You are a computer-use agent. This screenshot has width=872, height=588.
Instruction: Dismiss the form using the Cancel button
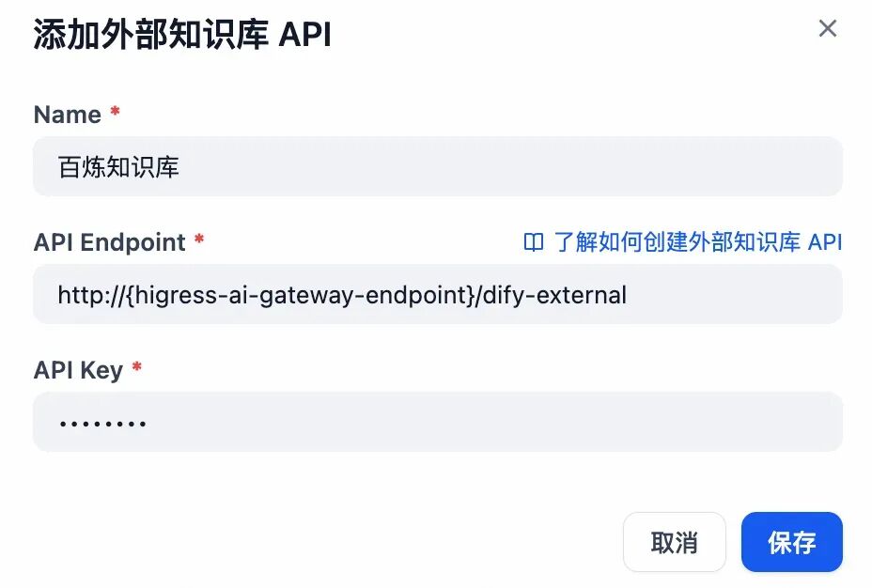674,542
